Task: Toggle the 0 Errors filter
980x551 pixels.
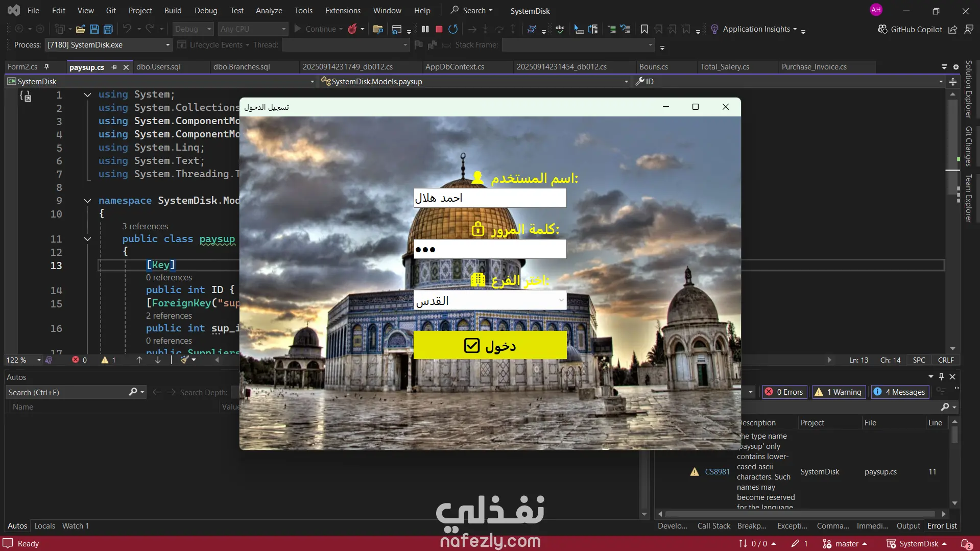Action: click(x=784, y=392)
